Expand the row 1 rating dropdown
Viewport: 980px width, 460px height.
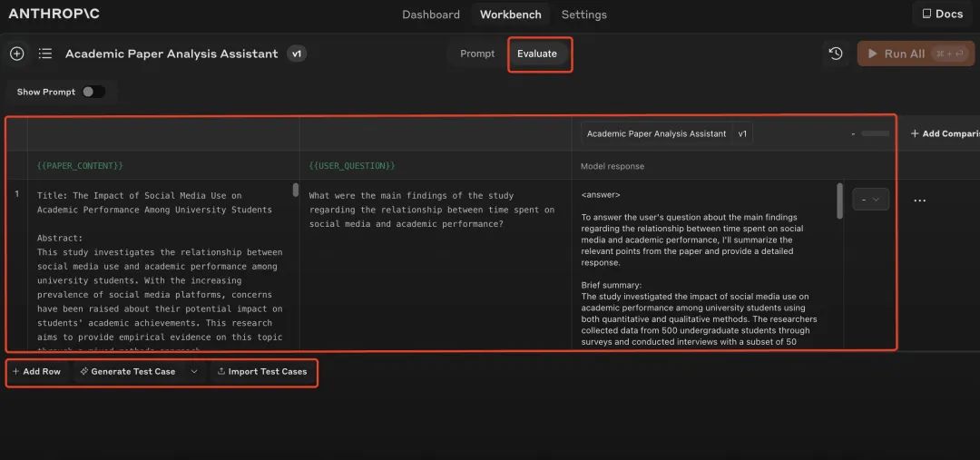tap(870, 200)
